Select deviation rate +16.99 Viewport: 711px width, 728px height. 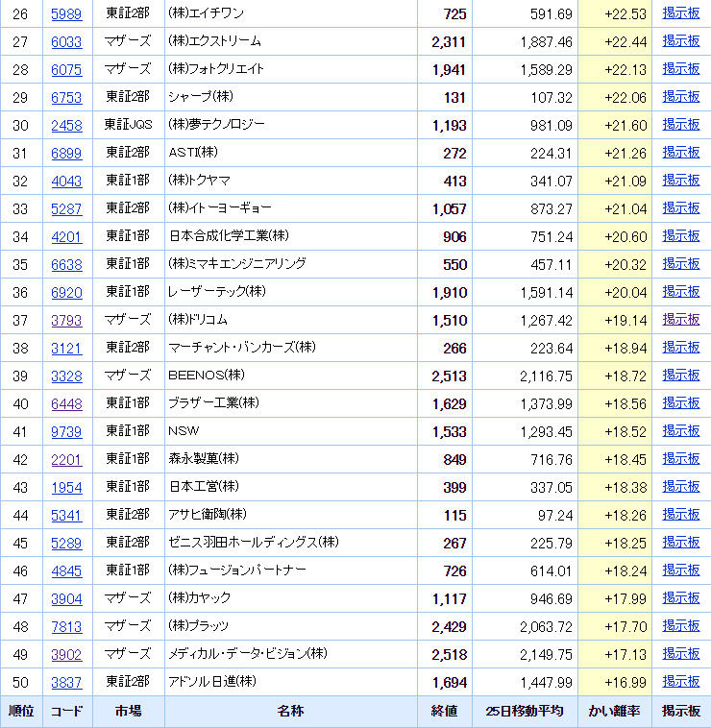tap(625, 683)
